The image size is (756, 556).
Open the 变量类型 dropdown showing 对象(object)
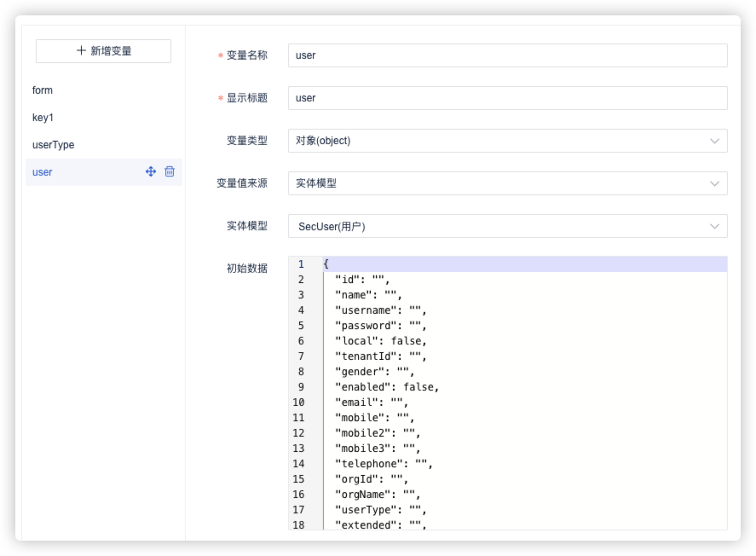pyautogui.click(x=507, y=141)
